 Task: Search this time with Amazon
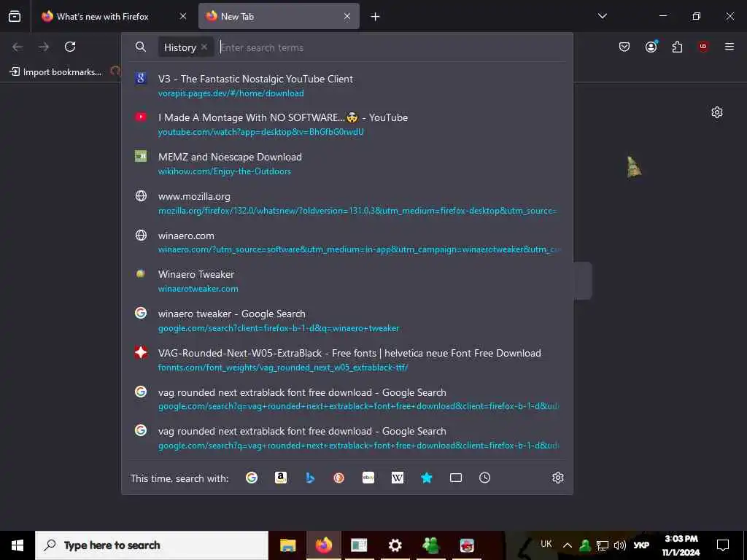(281, 478)
